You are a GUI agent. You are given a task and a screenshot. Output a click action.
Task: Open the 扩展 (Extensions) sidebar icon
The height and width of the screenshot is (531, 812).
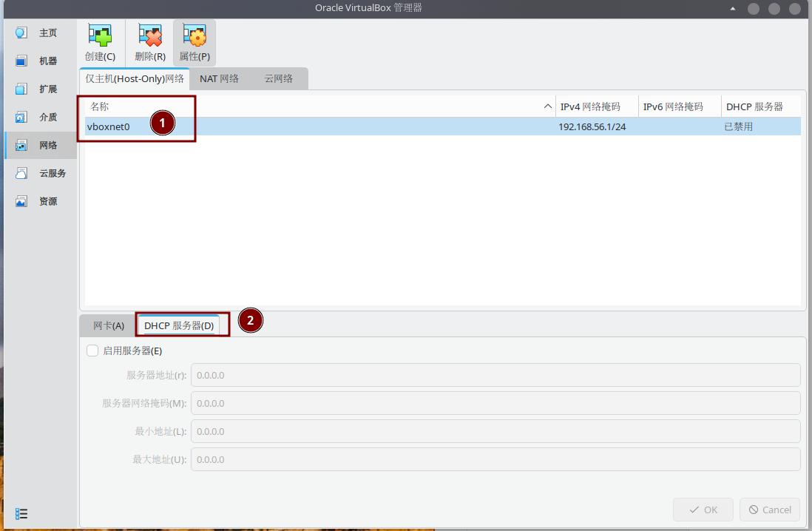(21, 89)
